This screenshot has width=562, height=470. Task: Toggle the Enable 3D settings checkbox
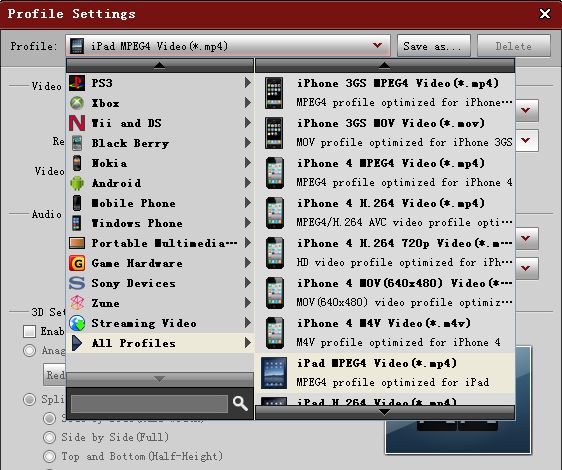click(29, 331)
